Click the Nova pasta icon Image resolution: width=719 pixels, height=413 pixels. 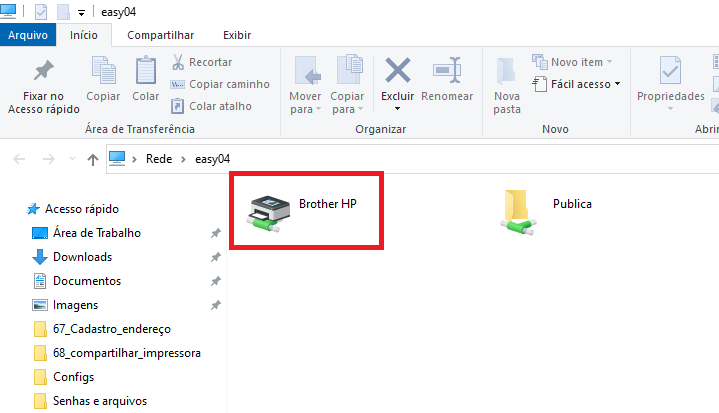click(507, 70)
